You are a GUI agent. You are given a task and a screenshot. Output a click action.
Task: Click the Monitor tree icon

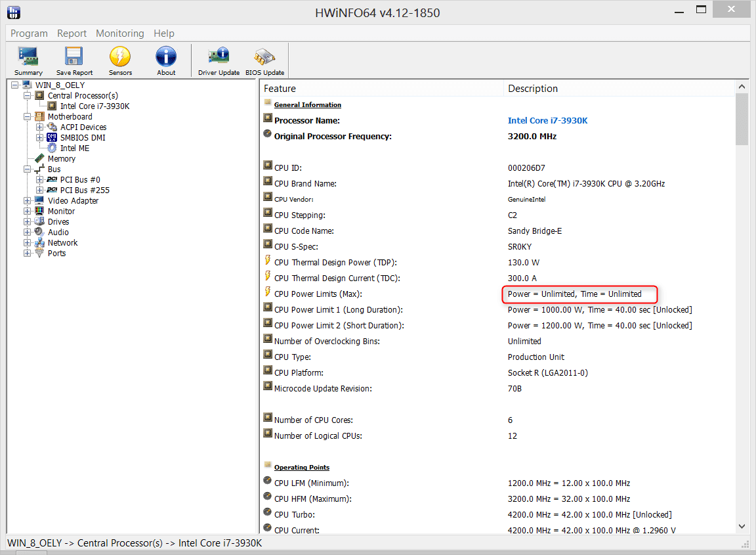pyautogui.click(x=39, y=211)
